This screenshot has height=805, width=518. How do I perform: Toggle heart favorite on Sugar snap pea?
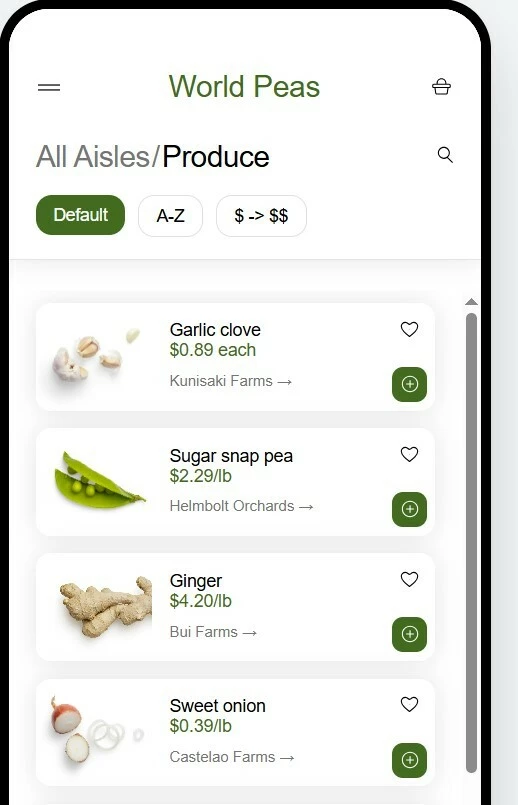coord(409,454)
